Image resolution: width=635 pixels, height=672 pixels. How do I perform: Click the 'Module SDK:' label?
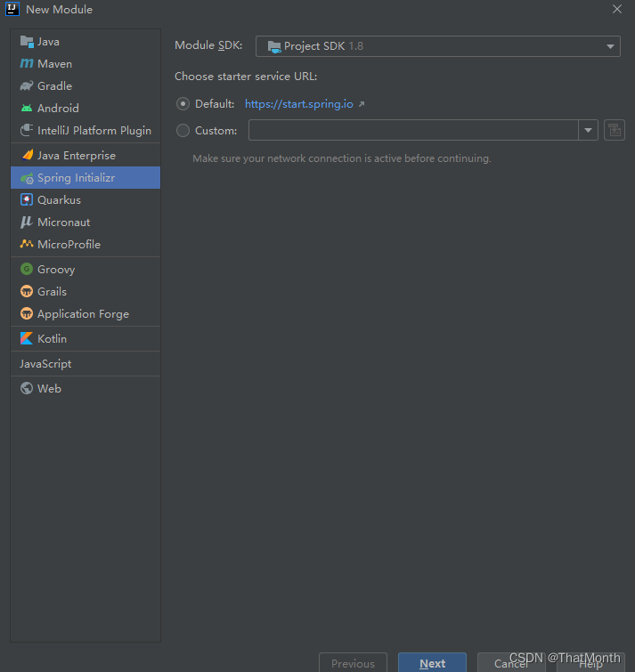[x=208, y=45]
